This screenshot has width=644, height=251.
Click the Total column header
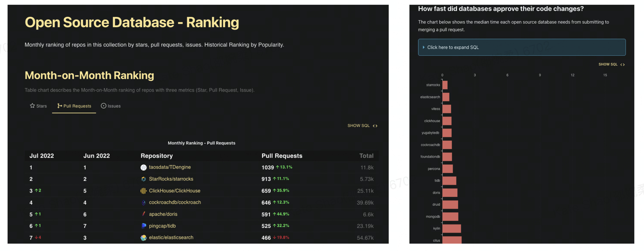coord(366,156)
